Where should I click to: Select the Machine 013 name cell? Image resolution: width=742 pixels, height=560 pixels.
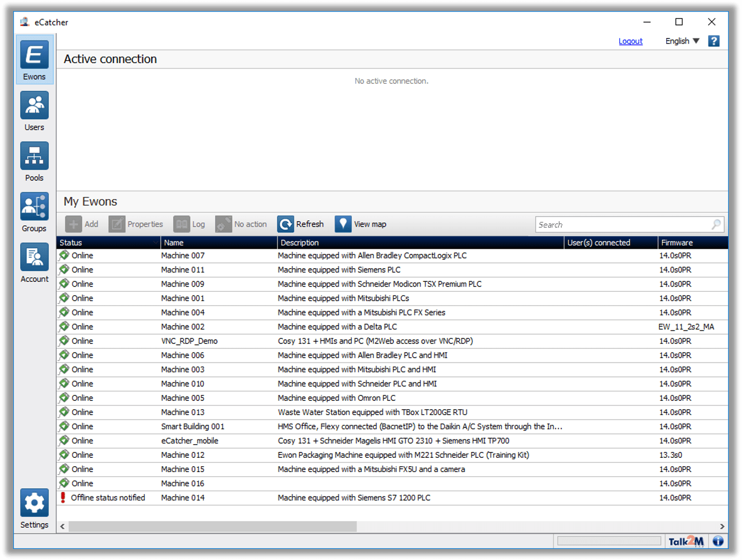click(x=183, y=412)
